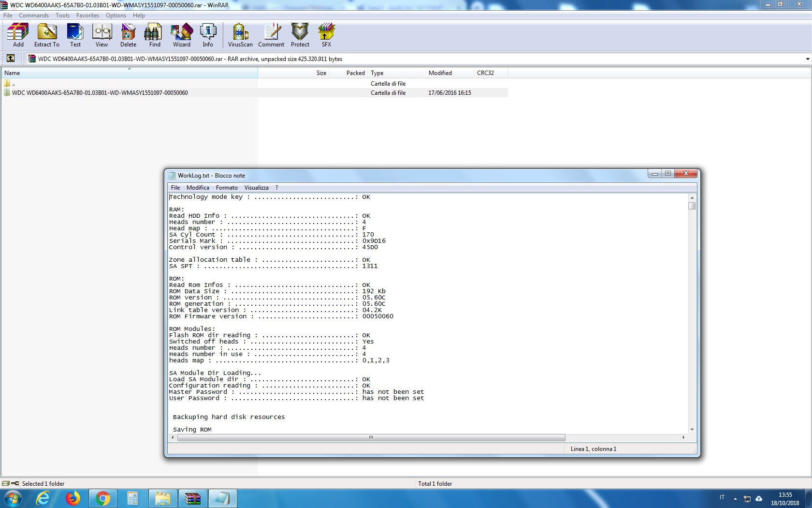The height and width of the screenshot is (508, 812).
Task: Open Notepad's File menu
Action: click(175, 188)
